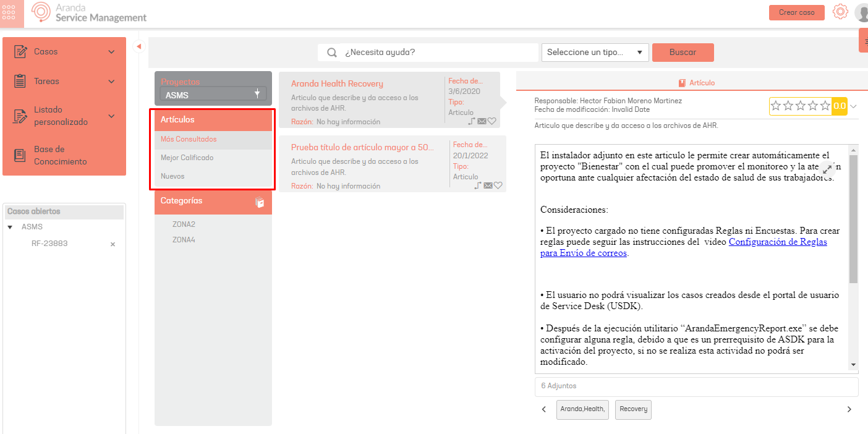Select the Más Consultados filter
The image size is (868, 434).
point(189,139)
